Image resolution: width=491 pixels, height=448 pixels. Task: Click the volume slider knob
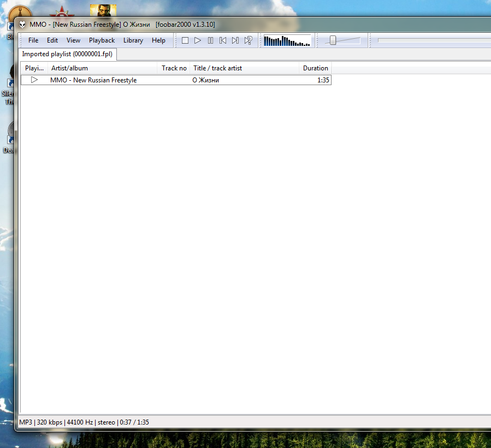tap(333, 40)
